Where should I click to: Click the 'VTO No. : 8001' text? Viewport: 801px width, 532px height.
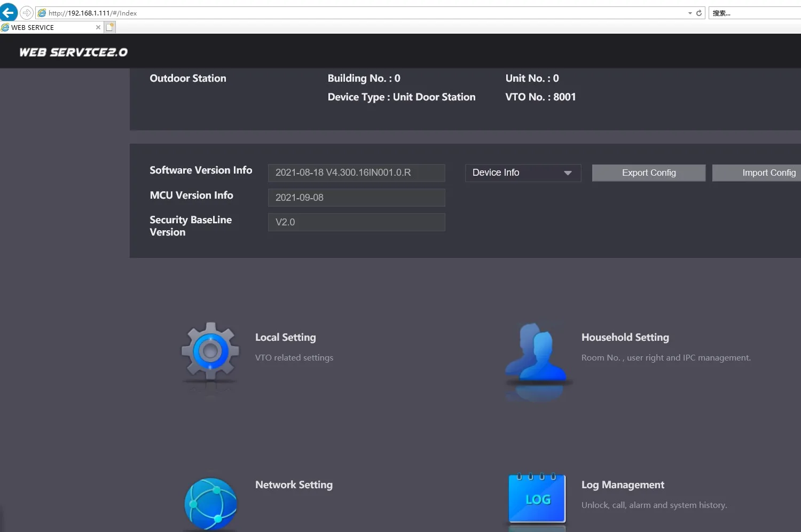[x=541, y=97]
